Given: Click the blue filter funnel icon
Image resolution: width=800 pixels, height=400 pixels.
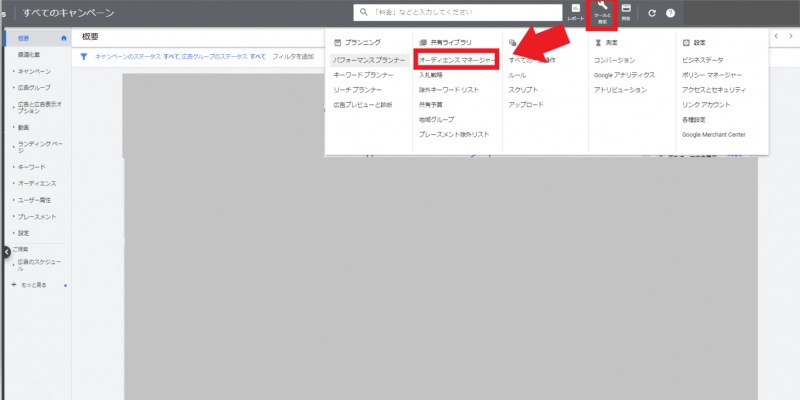Looking at the screenshot, I should click(x=84, y=57).
